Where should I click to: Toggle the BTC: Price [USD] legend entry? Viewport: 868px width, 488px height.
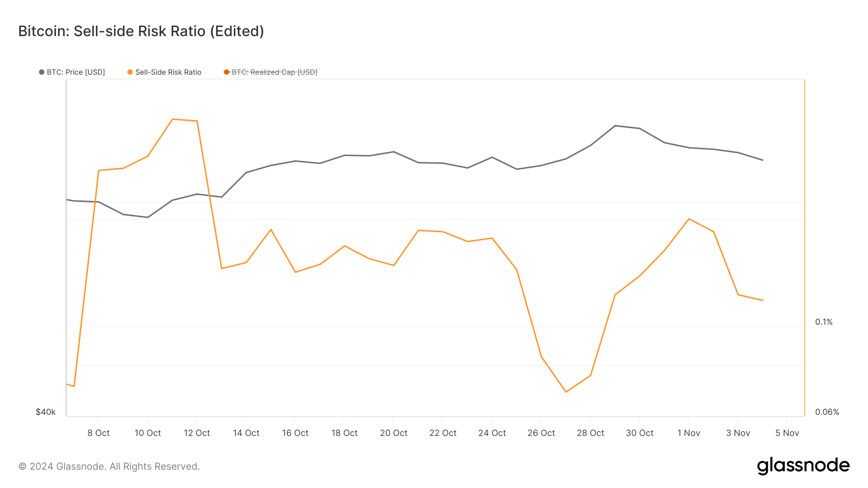click(x=72, y=72)
